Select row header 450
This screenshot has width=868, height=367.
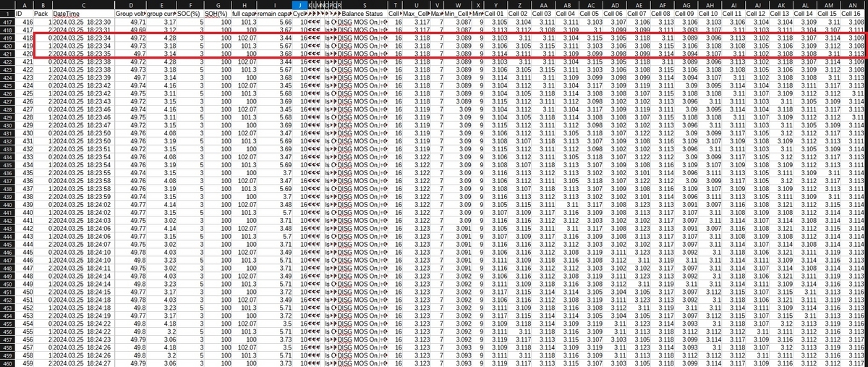tap(9, 284)
